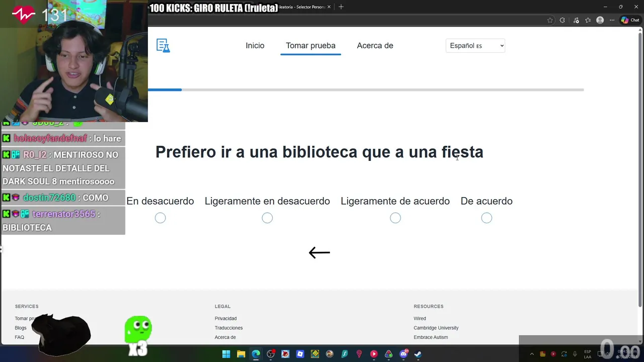Open the red play button taskbar app
644x362 pixels.
click(374, 354)
